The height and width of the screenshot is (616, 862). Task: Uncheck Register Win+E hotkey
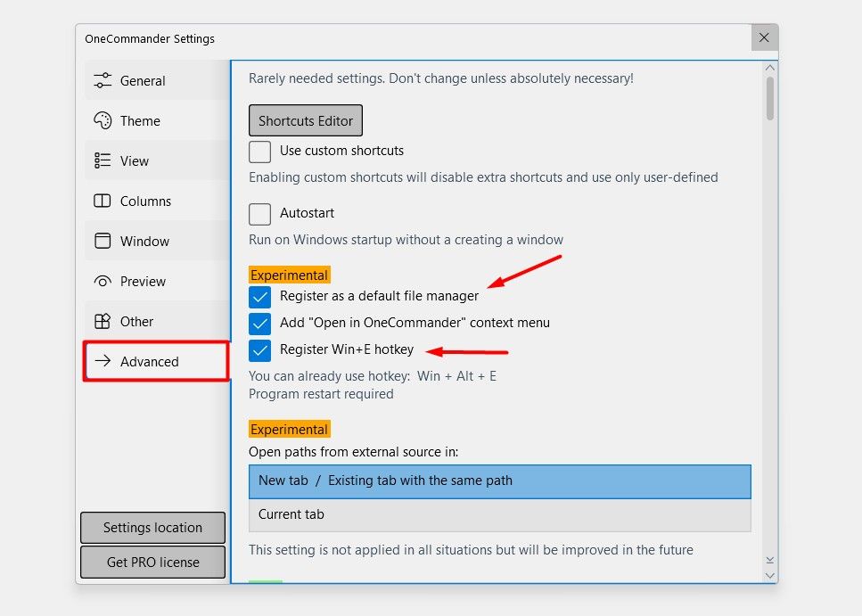[260, 349]
